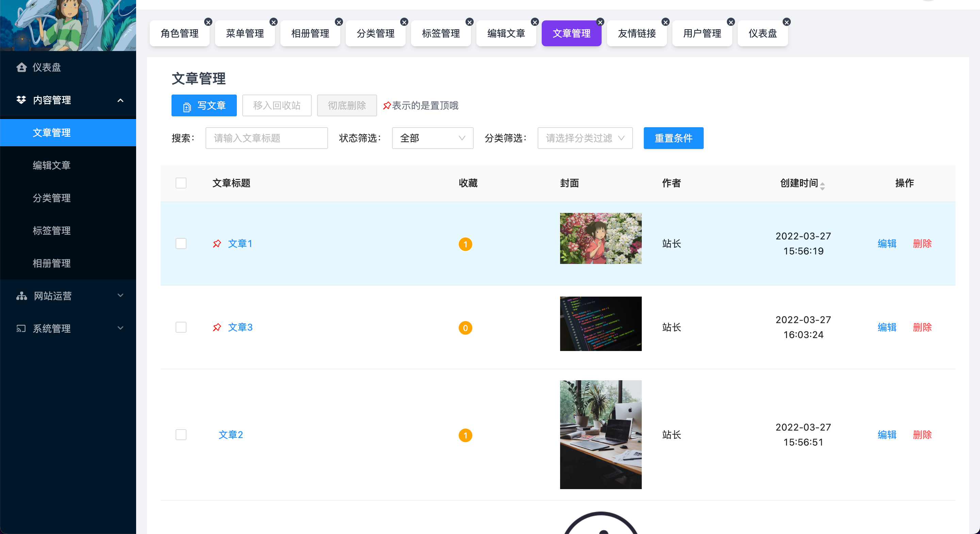Close the 友情链接 tab
The width and height of the screenshot is (980, 534).
click(666, 22)
